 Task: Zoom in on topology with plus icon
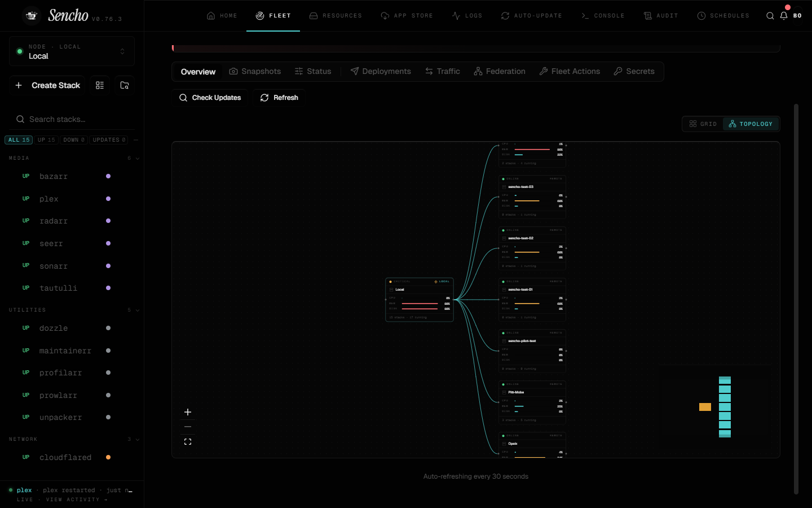188,412
